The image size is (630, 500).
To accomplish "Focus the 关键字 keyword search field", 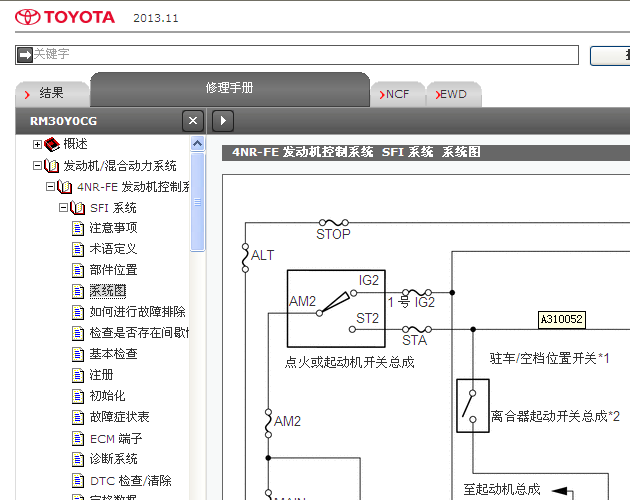I will [x=297, y=55].
